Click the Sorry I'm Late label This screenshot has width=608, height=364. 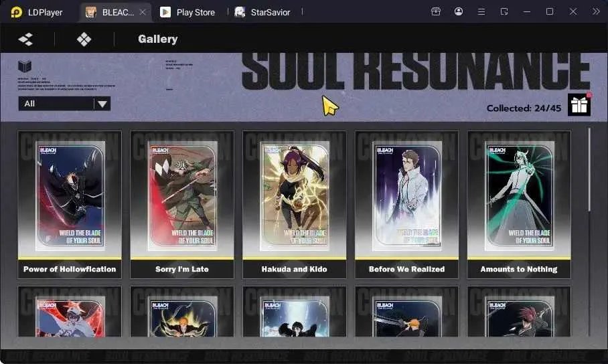182,269
